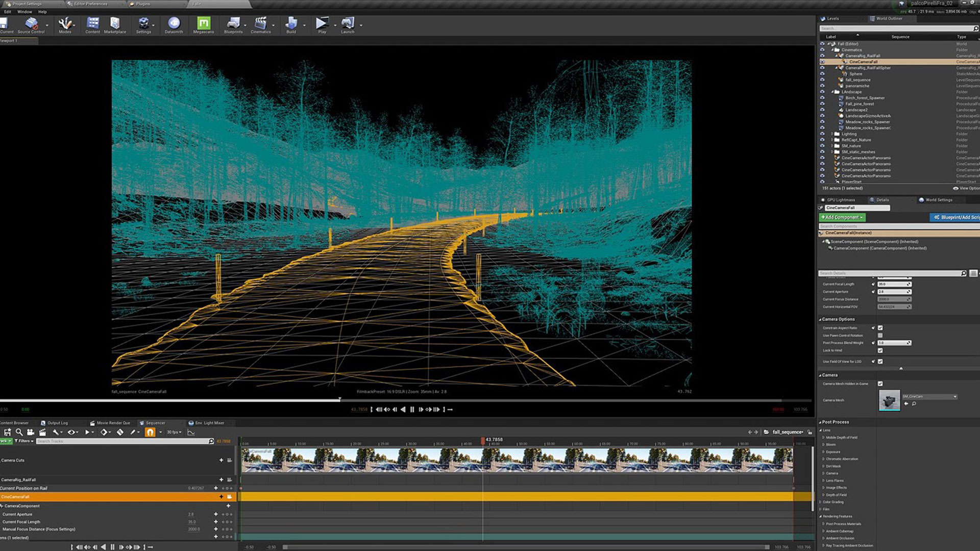This screenshot has height=551, width=980.
Task: Click the Play toolbar button
Action: click(322, 25)
